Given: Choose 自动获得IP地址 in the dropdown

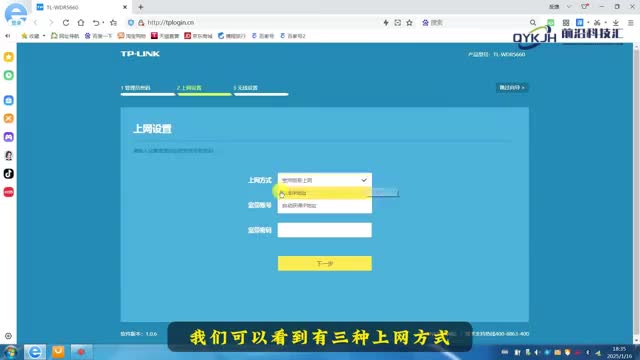Looking at the screenshot, I should click(x=324, y=206).
